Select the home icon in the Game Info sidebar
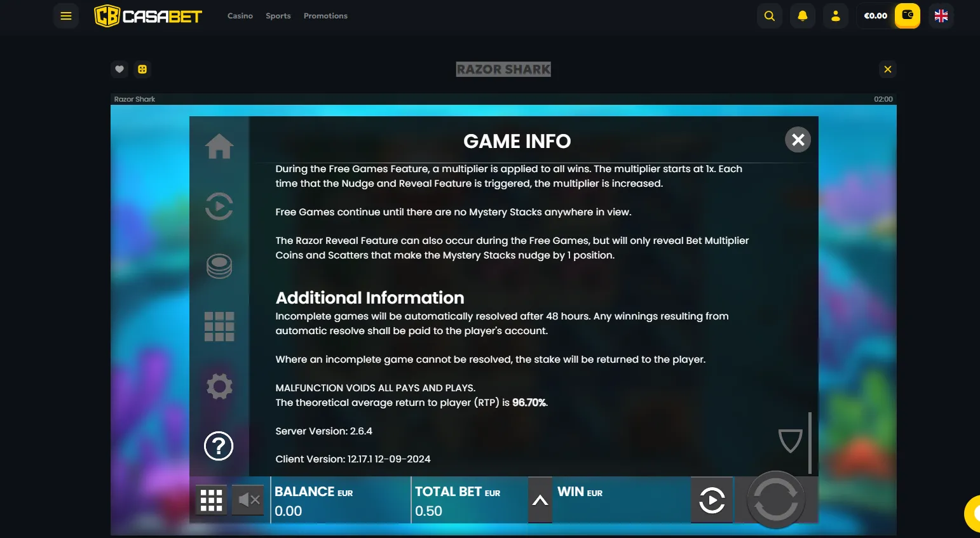Screen dimensions: 980x538 (x=219, y=146)
